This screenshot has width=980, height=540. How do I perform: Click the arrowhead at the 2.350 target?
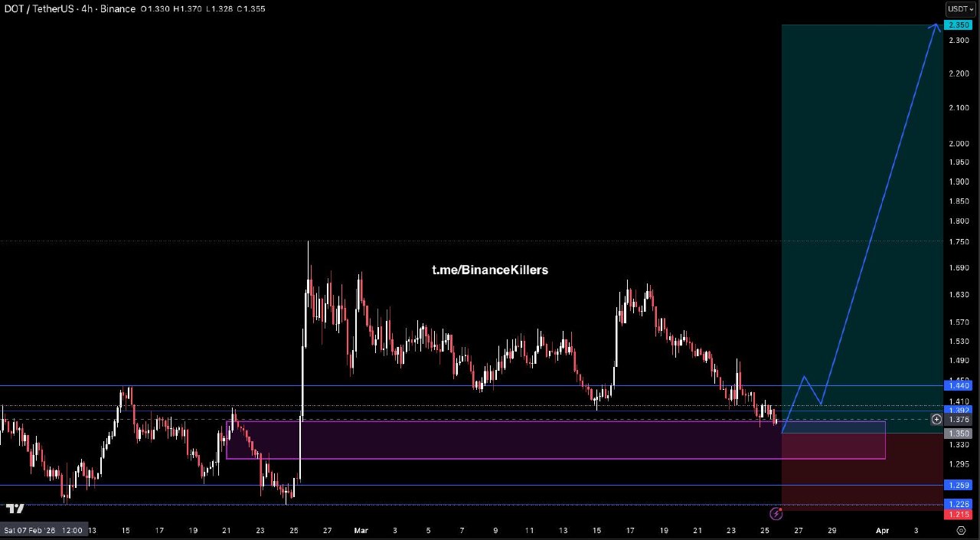(936, 28)
